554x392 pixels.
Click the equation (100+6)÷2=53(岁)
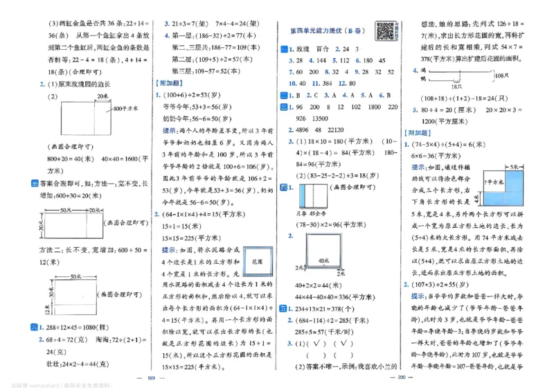192,95
